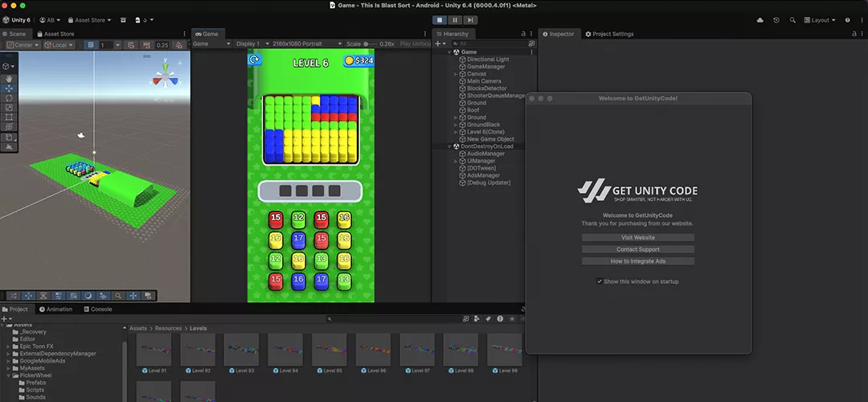Open Unity Cloud from the top toolbar
868x402 pixels.
(760, 20)
